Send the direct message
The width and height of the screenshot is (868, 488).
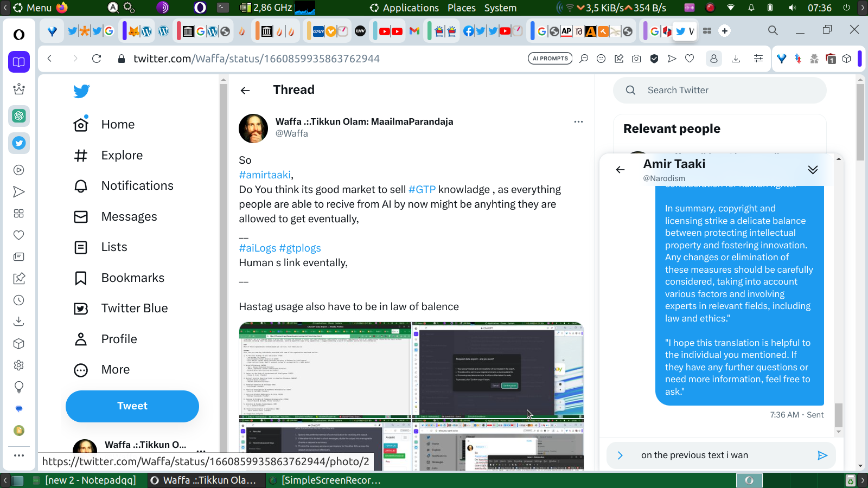pyautogui.click(x=822, y=455)
